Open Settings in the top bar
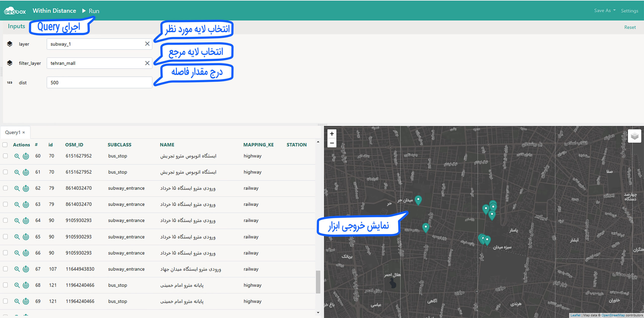The height and width of the screenshot is (318, 644). click(x=629, y=11)
